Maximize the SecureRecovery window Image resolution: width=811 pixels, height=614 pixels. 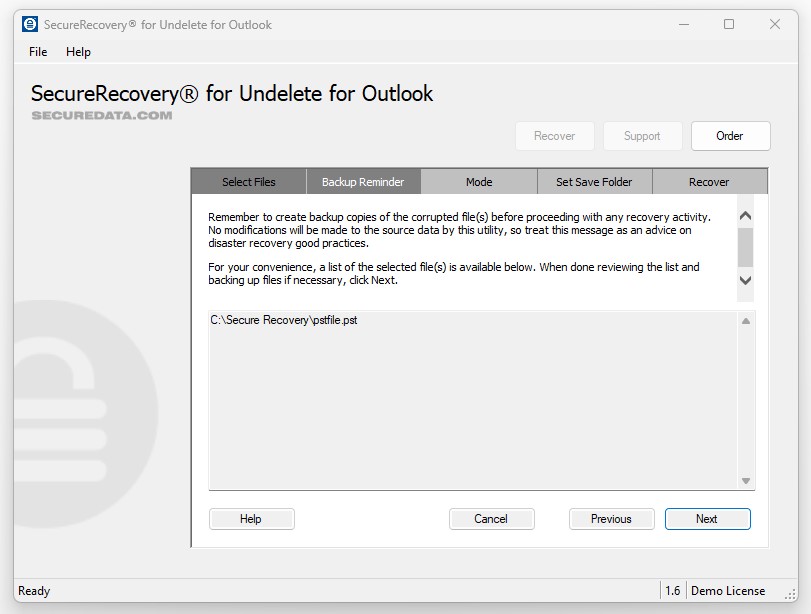pos(729,24)
